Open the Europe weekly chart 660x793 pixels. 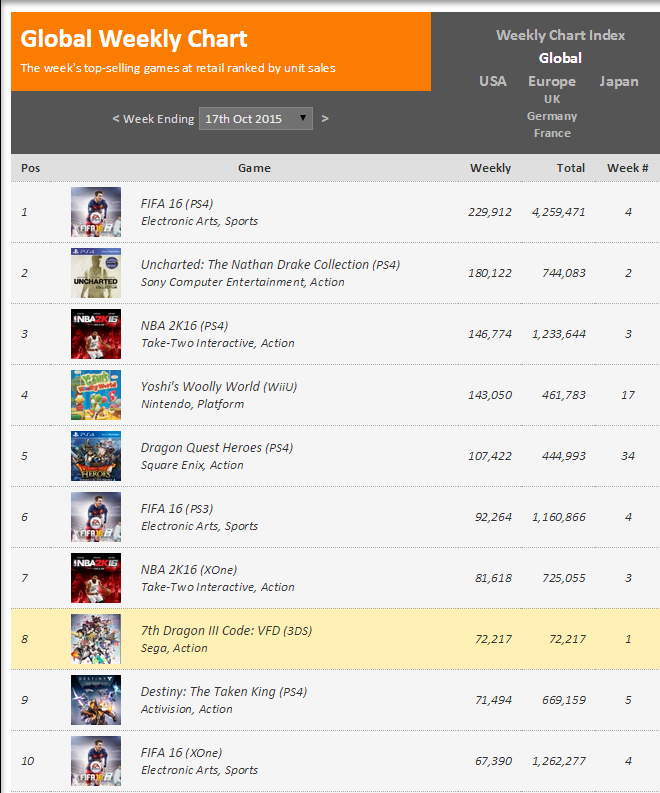pos(552,81)
